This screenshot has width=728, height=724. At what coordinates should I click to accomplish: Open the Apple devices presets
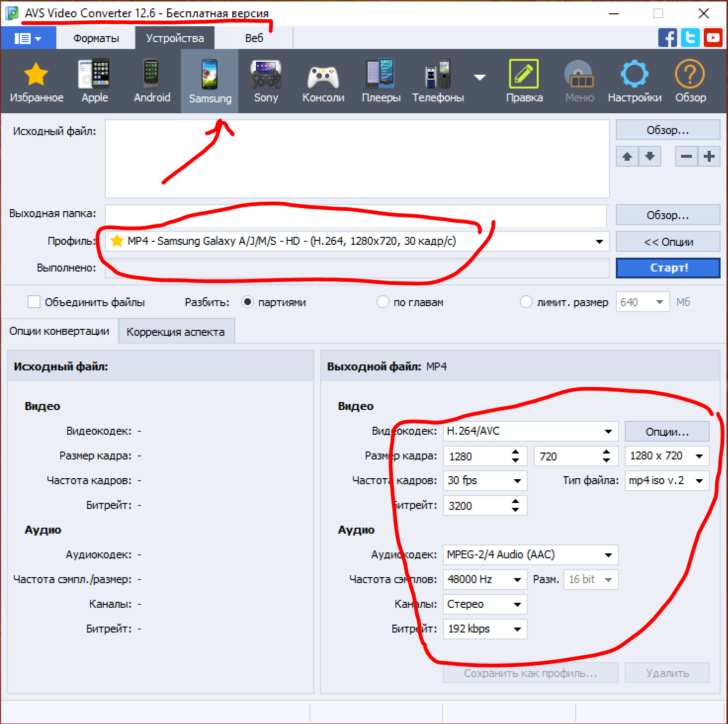[94, 81]
